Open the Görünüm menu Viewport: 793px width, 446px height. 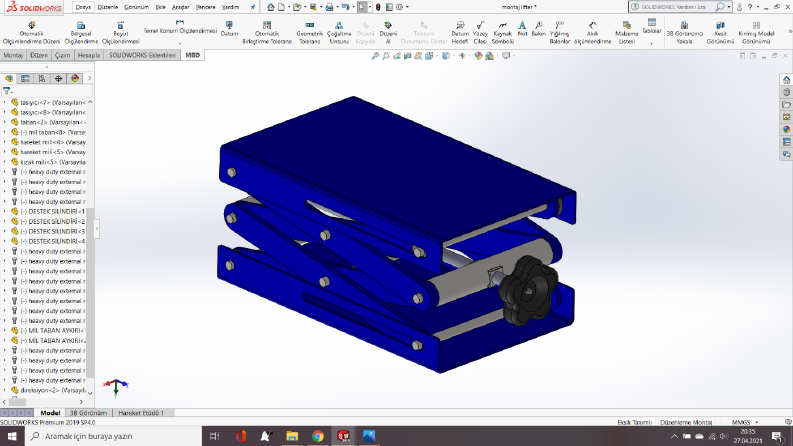click(x=137, y=7)
